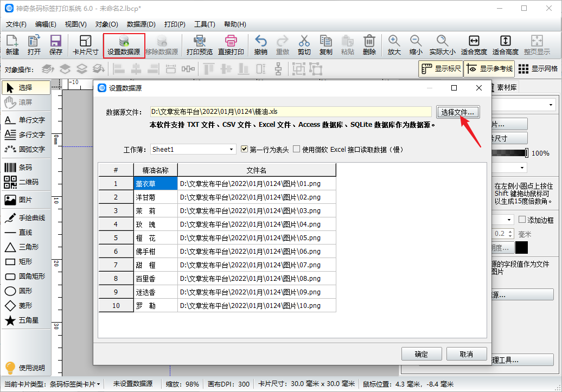Open 使用说明 help with lightbulb icon
This screenshot has height=392, width=562.
point(25,368)
